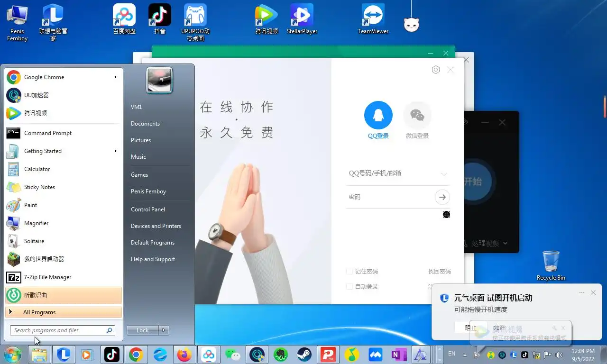Open 联想电脑管家 desktop shortcut
The height and width of the screenshot is (364, 607).
pos(53,22)
